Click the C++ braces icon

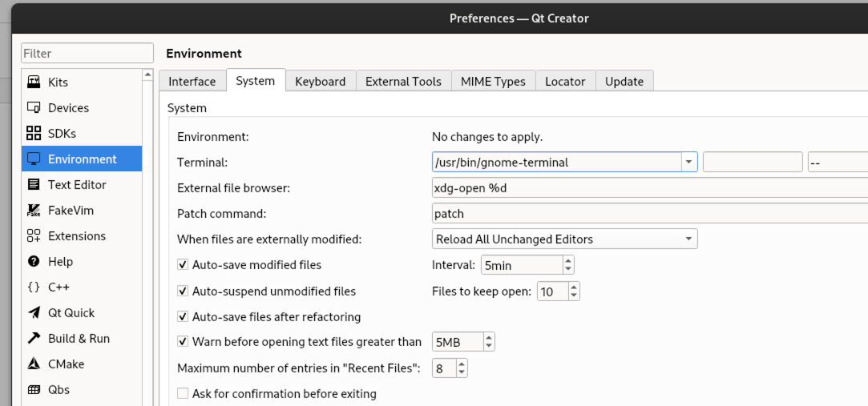[x=34, y=287]
